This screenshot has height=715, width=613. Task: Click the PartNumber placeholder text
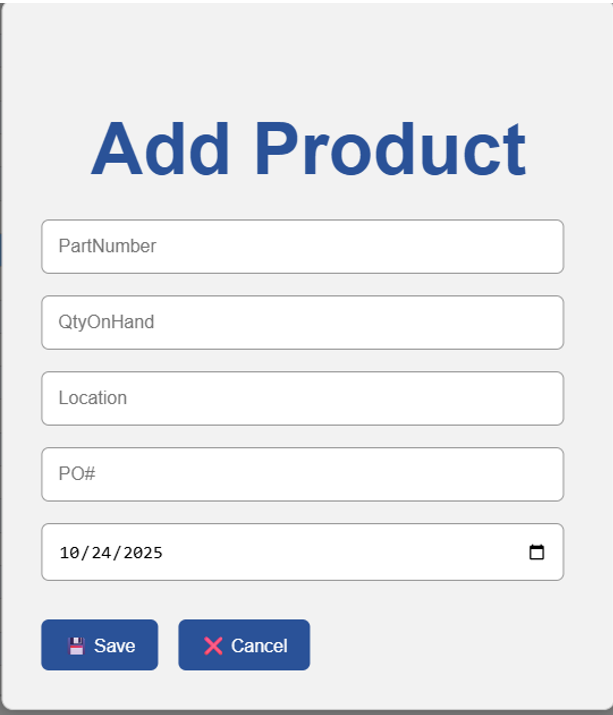click(107, 246)
